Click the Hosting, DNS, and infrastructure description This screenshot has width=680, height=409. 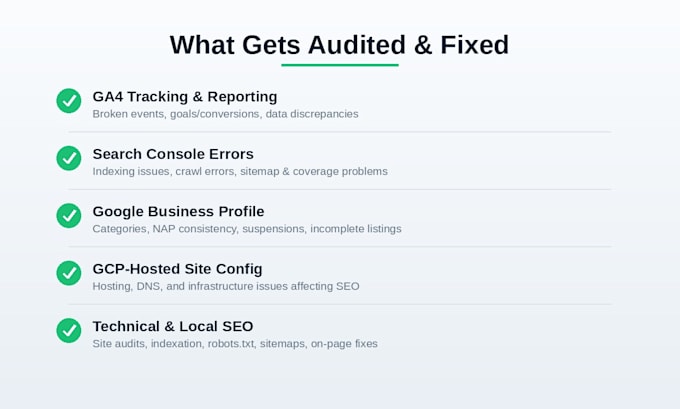tap(226, 286)
